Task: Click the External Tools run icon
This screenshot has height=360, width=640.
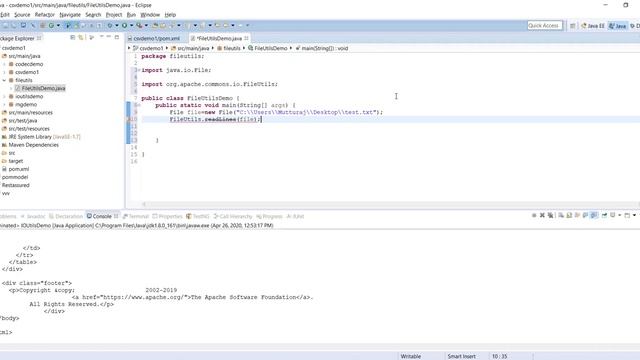Action: [139, 25]
